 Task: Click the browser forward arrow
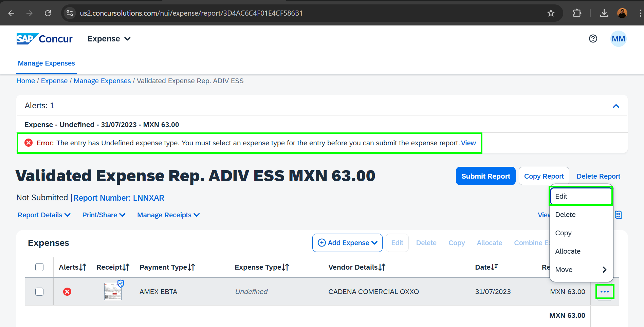(30, 13)
